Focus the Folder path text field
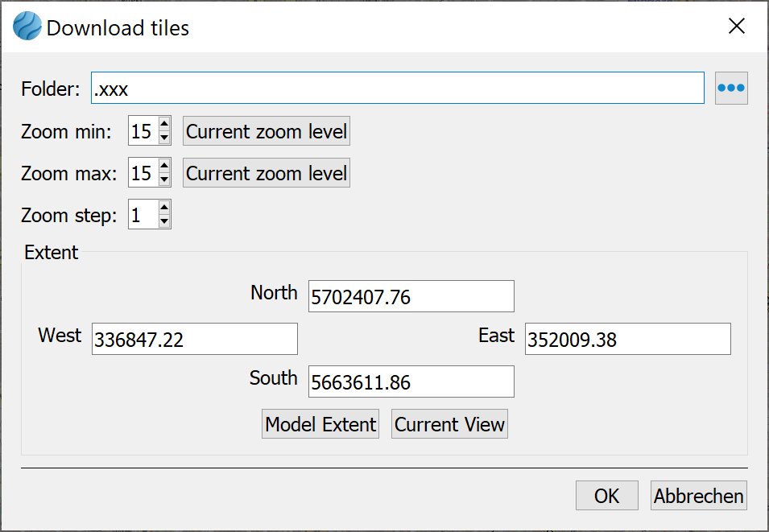The height and width of the screenshot is (532, 769). (x=398, y=89)
